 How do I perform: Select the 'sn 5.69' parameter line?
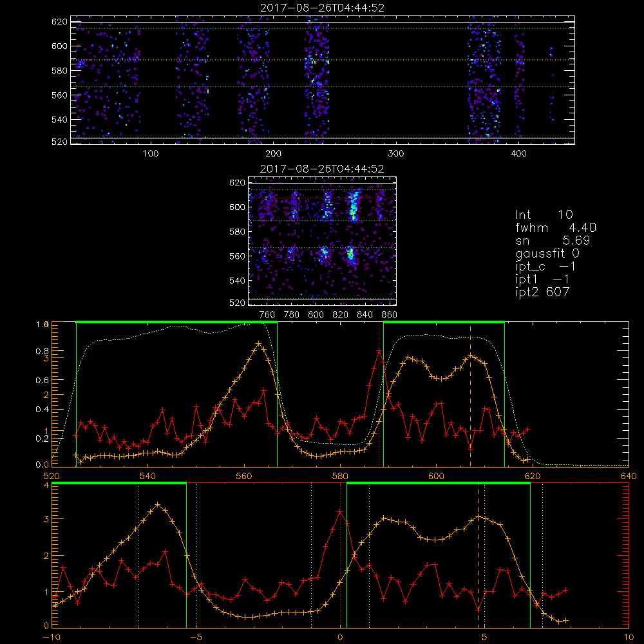tap(553, 240)
